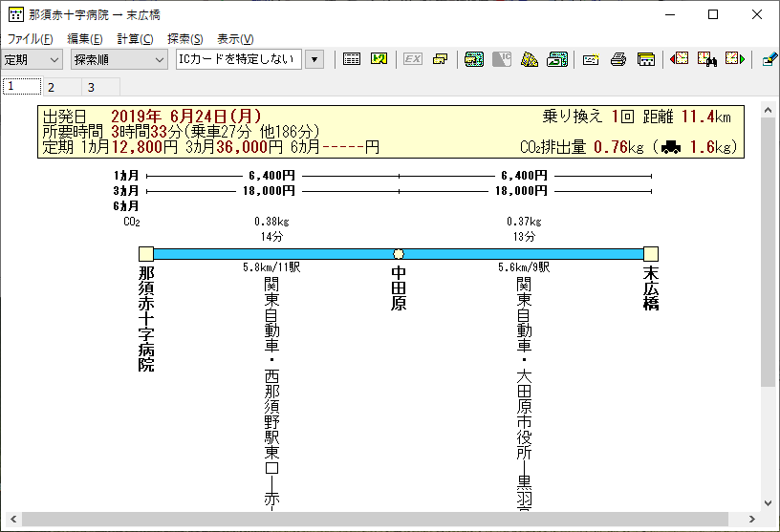Image resolution: width=780 pixels, height=532 pixels.
Task: Click the 那須赤十字病院 stop name label
Action: [146, 319]
